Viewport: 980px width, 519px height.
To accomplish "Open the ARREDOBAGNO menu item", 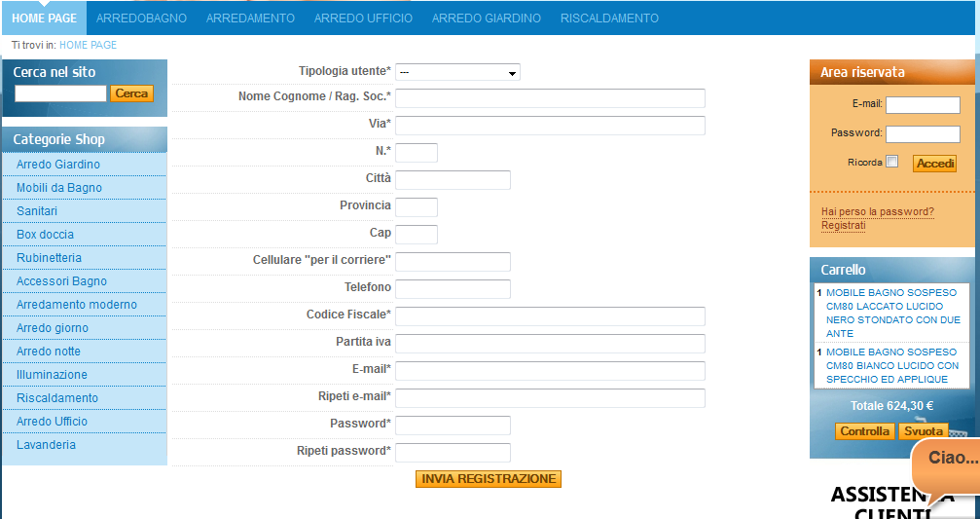I will pos(141,19).
